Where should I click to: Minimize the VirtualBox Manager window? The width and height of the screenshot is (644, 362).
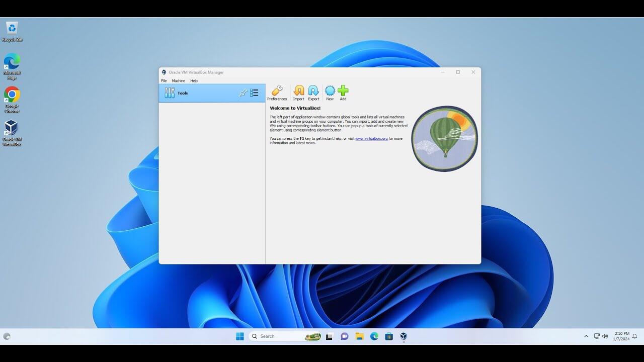coord(443,72)
